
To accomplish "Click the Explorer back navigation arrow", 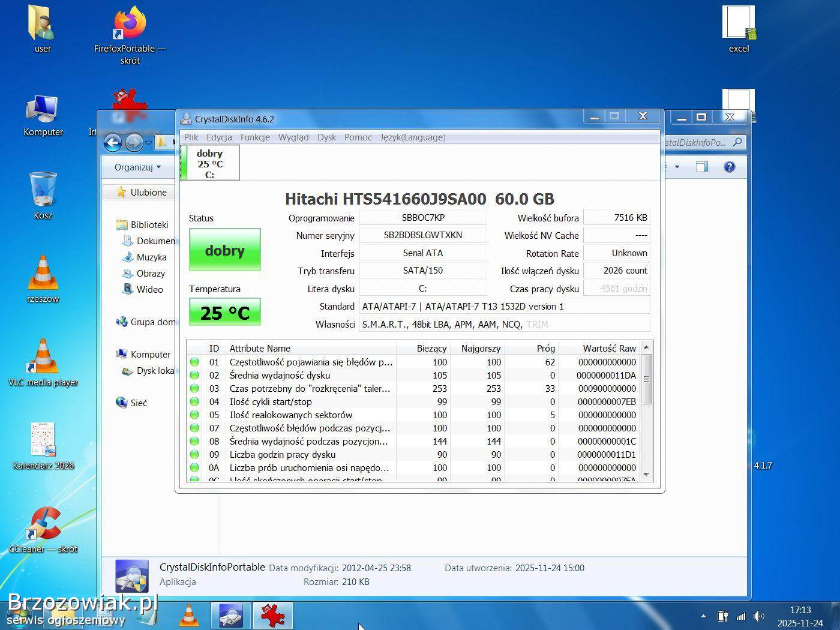I will point(113,142).
